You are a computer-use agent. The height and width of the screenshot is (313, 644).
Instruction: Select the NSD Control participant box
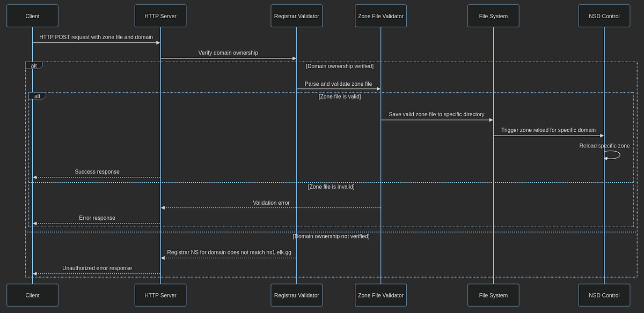[x=604, y=16]
